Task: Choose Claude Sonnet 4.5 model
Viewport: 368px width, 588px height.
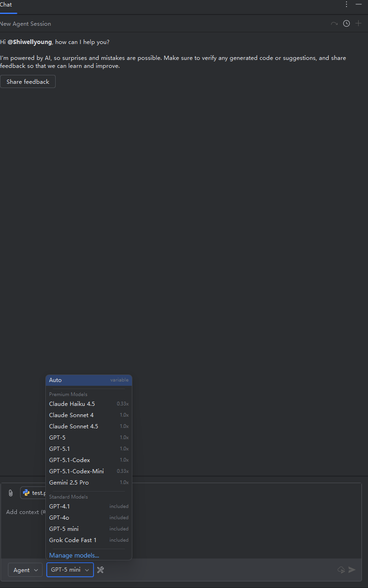Action: pyautogui.click(x=89, y=426)
